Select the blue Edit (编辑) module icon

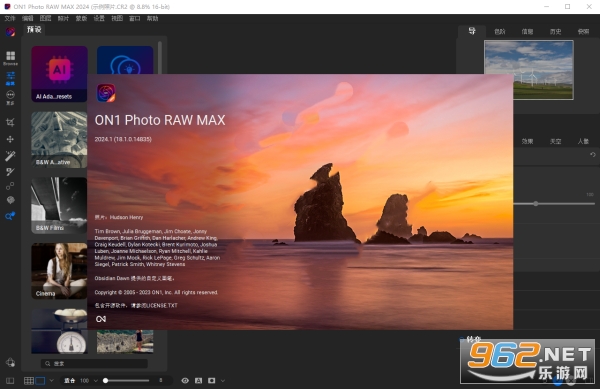pyautogui.click(x=10, y=78)
